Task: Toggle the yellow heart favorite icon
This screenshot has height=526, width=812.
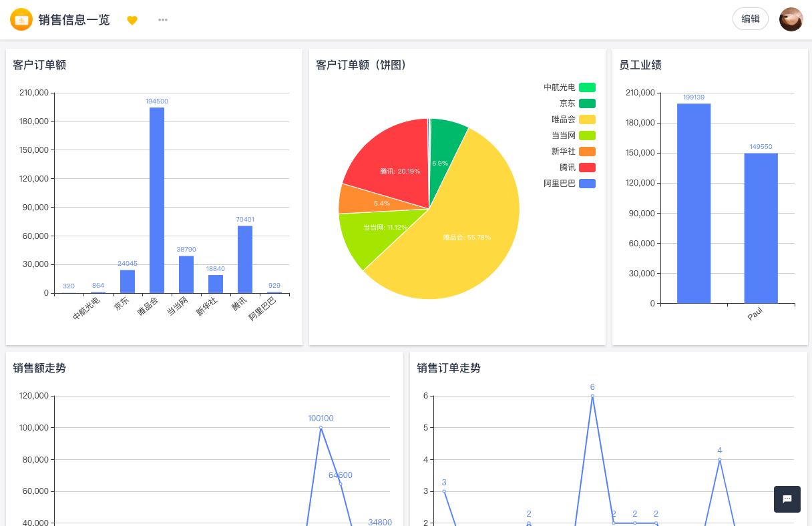Action: click(x=132, y=20)
